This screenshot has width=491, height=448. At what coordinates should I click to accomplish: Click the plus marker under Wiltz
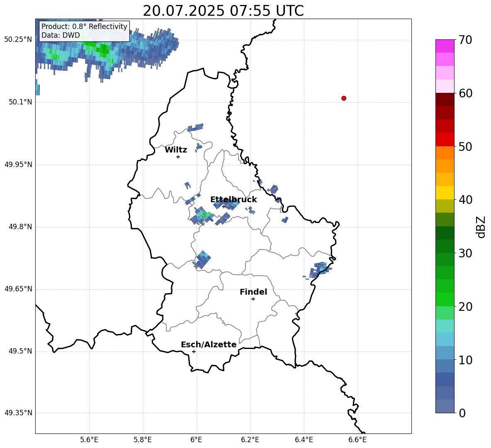(178, 157)
